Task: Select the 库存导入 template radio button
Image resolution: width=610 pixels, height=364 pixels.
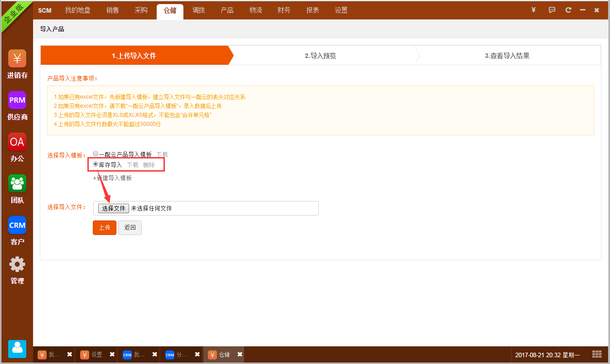Action: point(96,164)
